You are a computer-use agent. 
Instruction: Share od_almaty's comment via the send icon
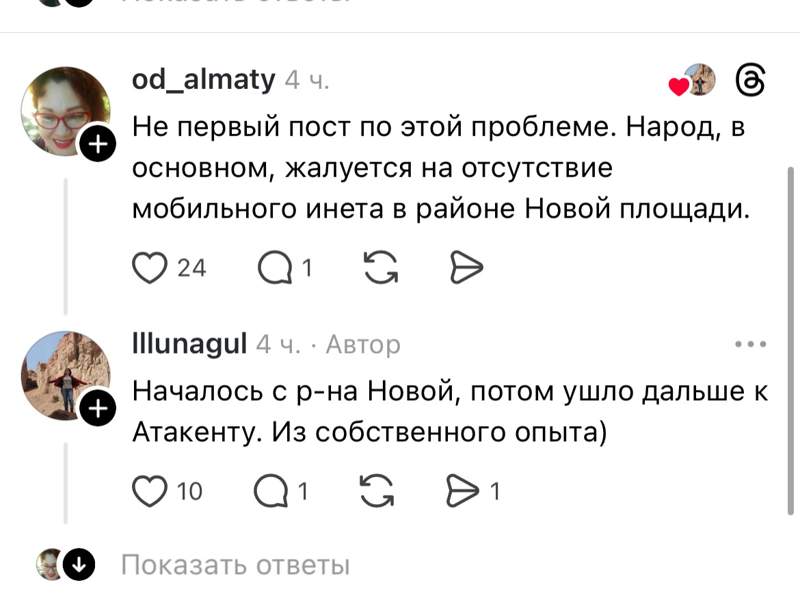tap(466, 267)
